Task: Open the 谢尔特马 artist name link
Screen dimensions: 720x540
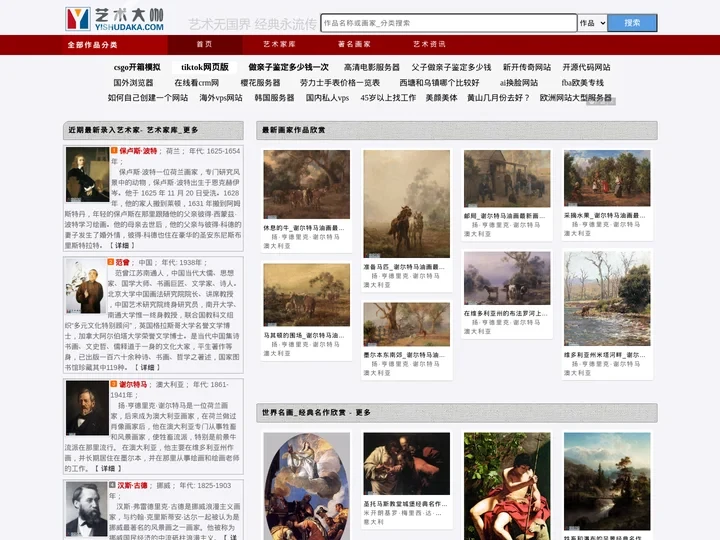Action: pyautogui.click(x=133, y=384)
